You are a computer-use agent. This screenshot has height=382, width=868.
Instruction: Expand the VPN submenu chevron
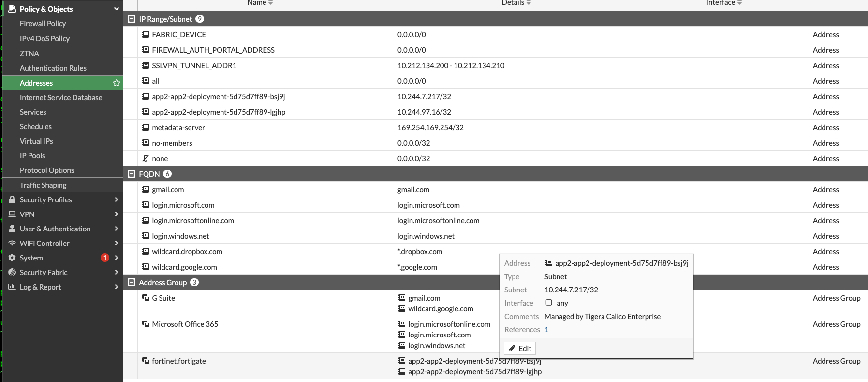[116, 214]
